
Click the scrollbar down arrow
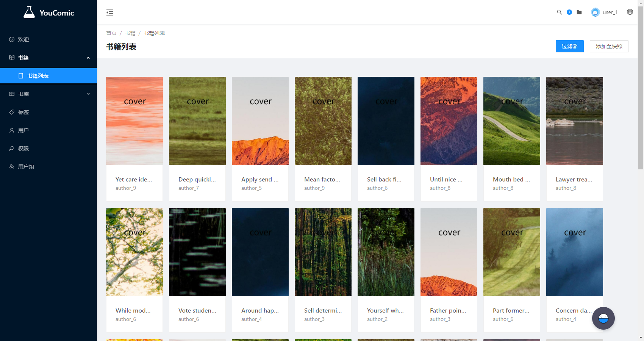click(641, 338)
